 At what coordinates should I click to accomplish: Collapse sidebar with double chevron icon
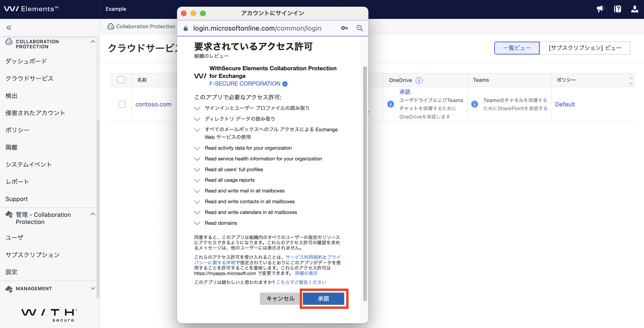9,27
